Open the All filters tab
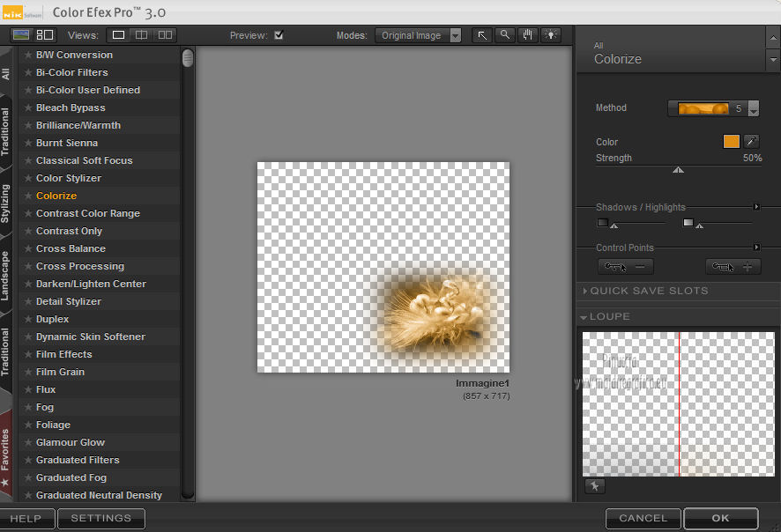The image size is (781, 532). (5, 74)
